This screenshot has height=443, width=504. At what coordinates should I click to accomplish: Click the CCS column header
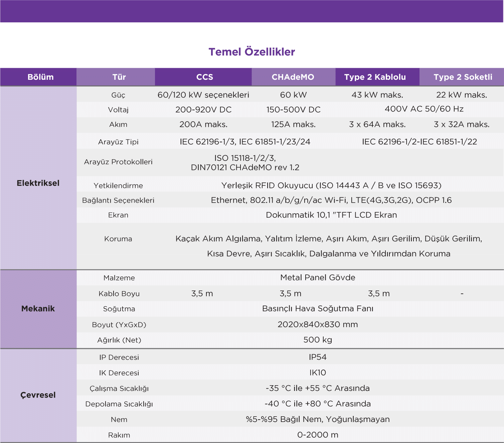pyautogui.click(x=204, y=77)
